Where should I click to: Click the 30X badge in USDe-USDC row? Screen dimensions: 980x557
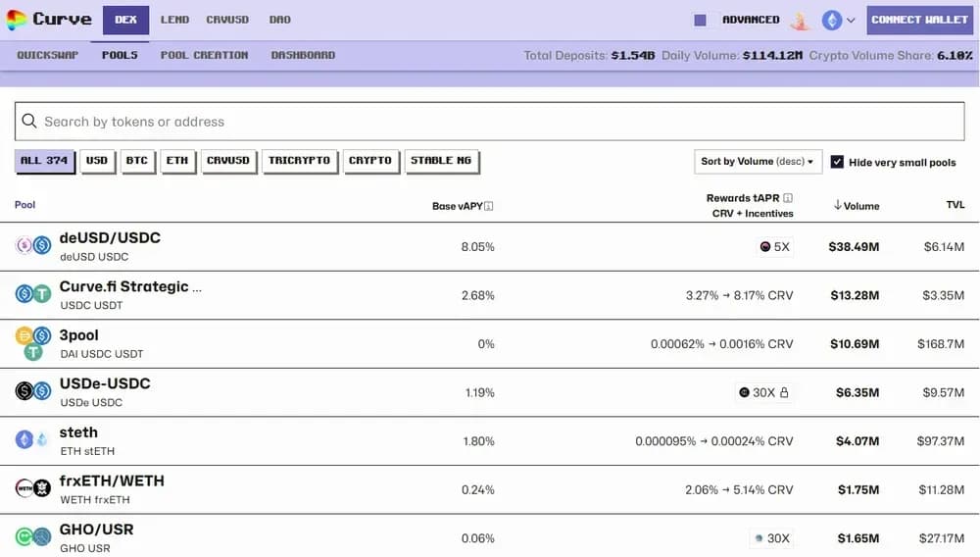(763, 392)
